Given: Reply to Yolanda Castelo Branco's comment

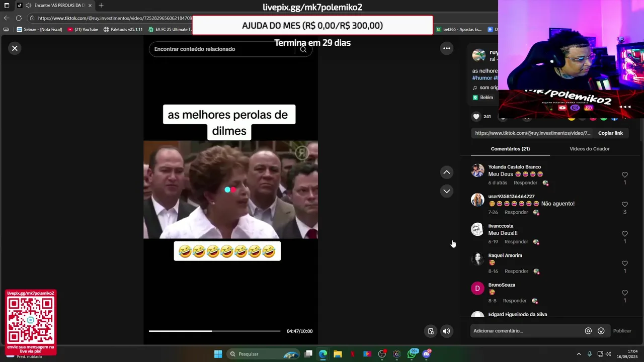Looking at the screenshot, I should [525, 183].
